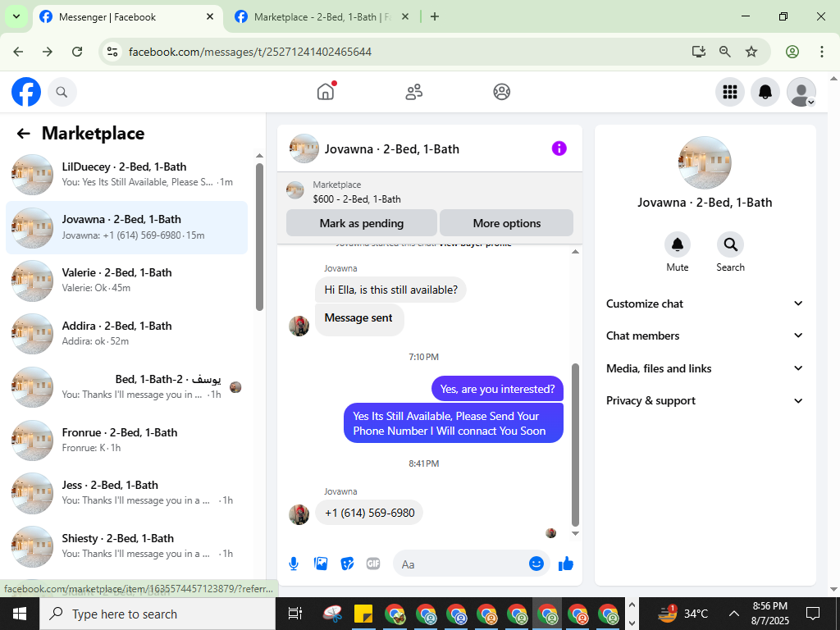Mute this chat with the bell icon

(677, 244)
